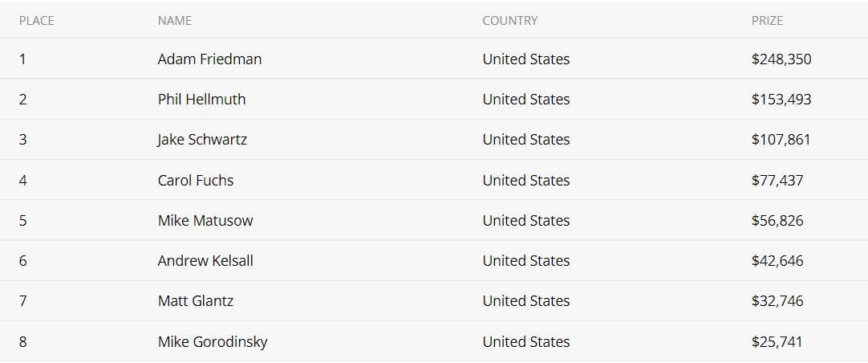This screenshot has width=868, height=363.
Task: Select Carol Fuchs in the table
Action: [196, 180]
